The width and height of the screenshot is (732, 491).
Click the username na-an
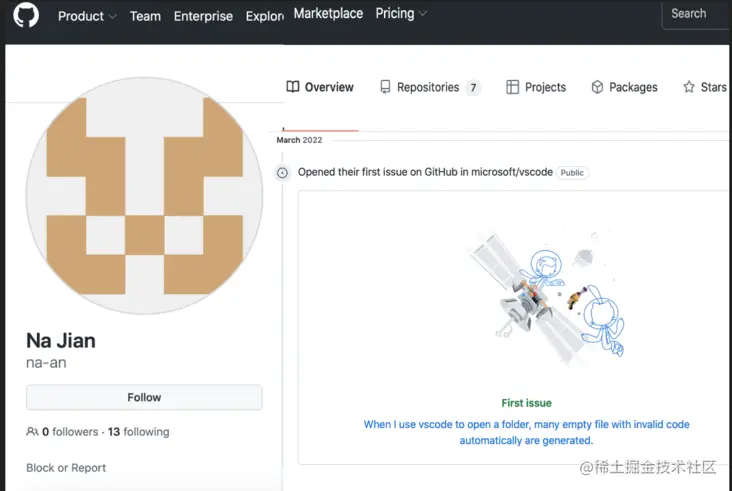click(x=46, y=363)
